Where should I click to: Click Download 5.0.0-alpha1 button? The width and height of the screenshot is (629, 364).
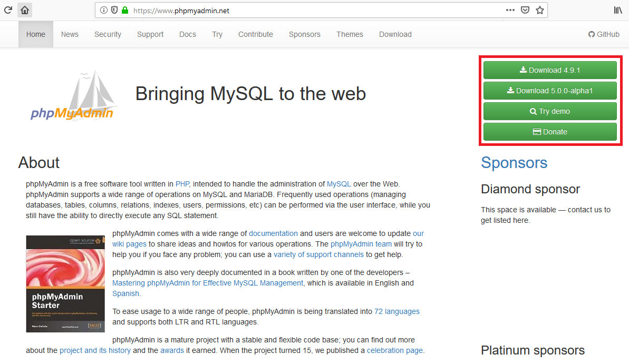550,91
